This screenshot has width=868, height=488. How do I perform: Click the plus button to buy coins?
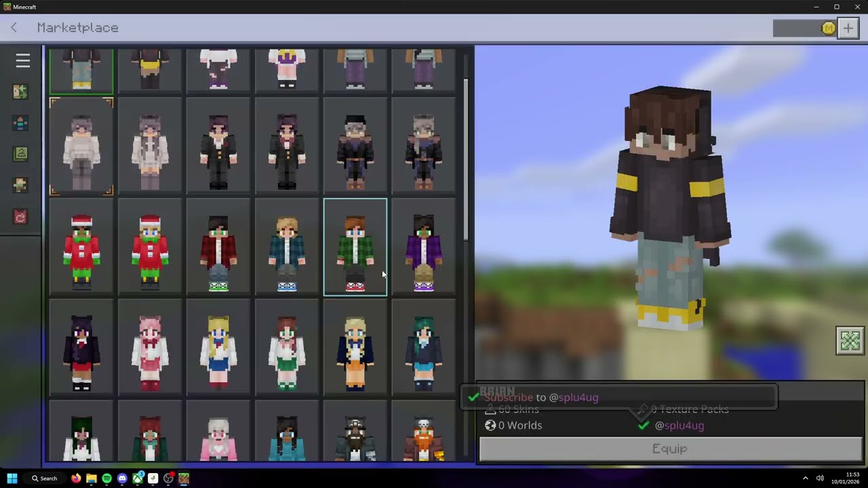[848, 28]
